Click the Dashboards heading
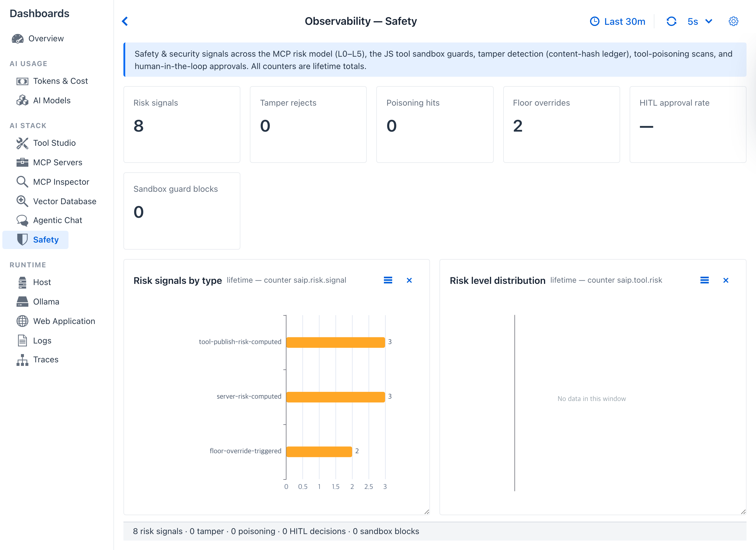Screen dimensions: 756x550 [x=39, y=13]
